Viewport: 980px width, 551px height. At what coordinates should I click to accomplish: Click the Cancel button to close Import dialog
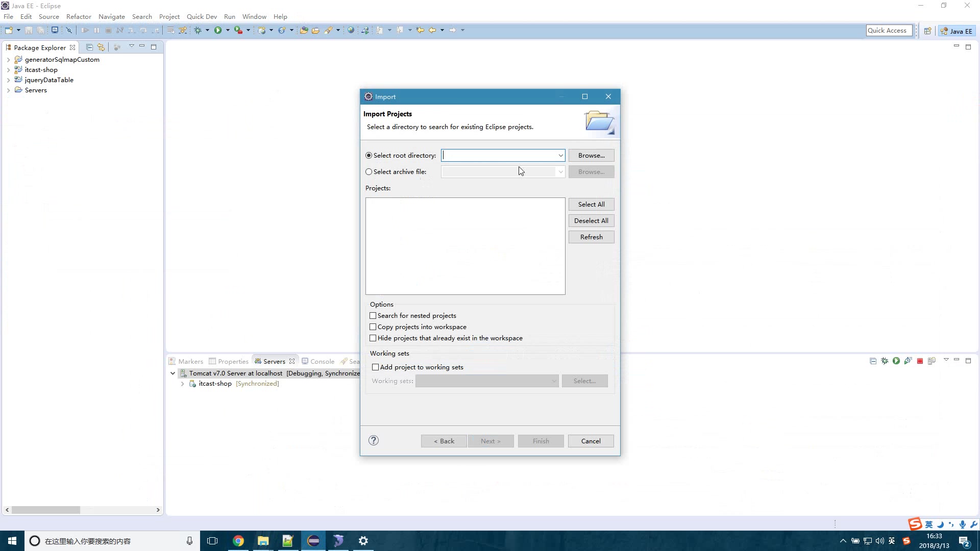coord(590,441)
